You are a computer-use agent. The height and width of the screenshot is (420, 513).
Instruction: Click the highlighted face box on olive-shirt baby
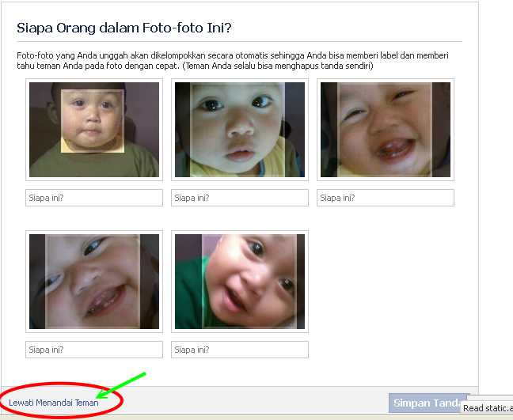(x=93, y=121)
